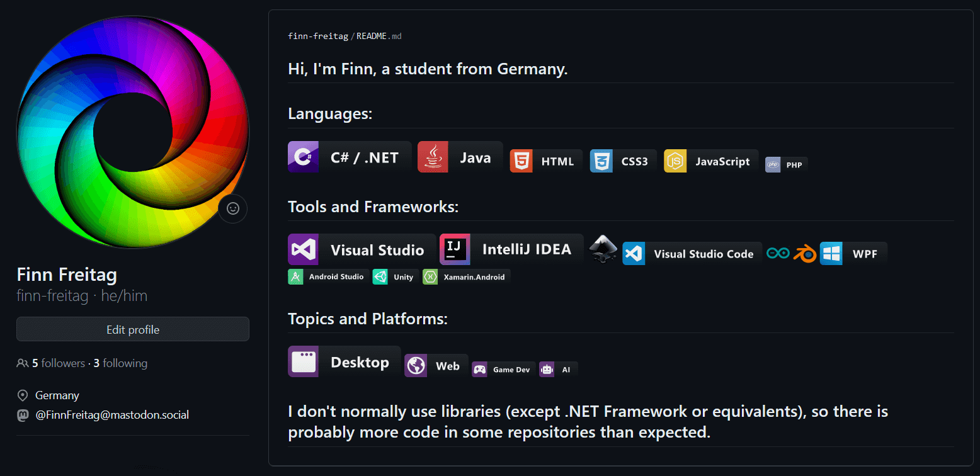The height and width of the screenshot is (476, 980).
Task: Click the AI robot badge
Action: pos(558,370)
